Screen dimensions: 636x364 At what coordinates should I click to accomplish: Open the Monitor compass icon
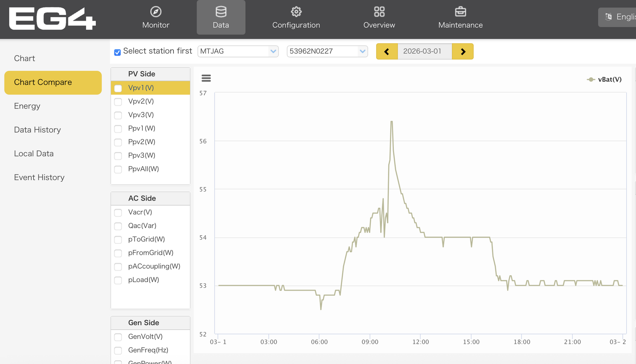coord(156,12)
